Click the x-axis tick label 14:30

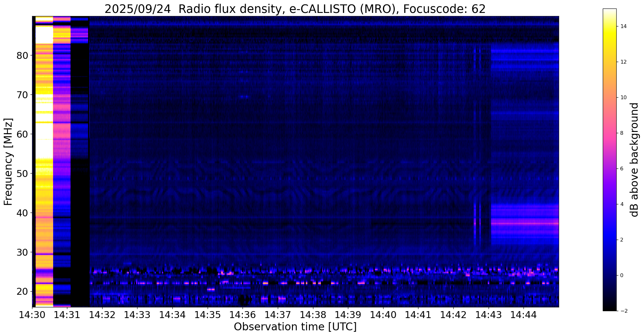tap(32, 315)
